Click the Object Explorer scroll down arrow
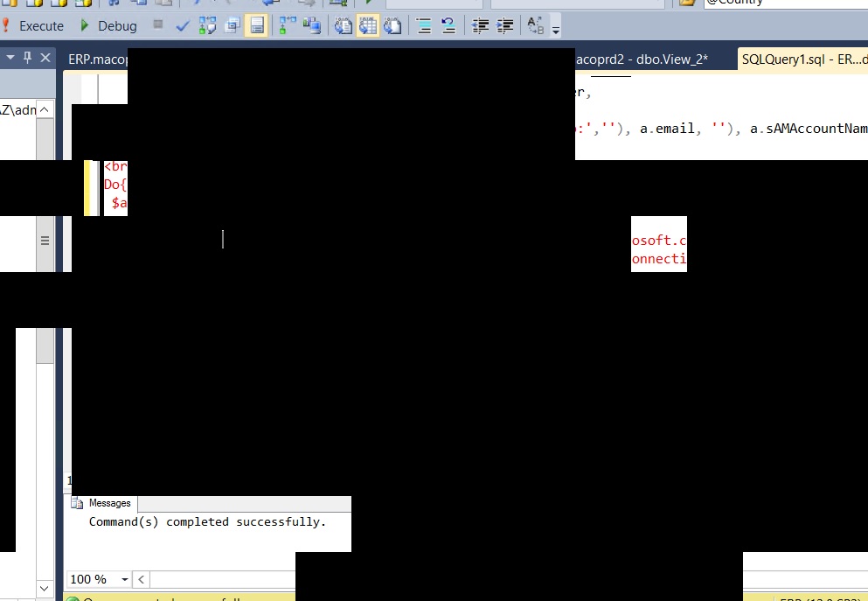 (45, 588)
